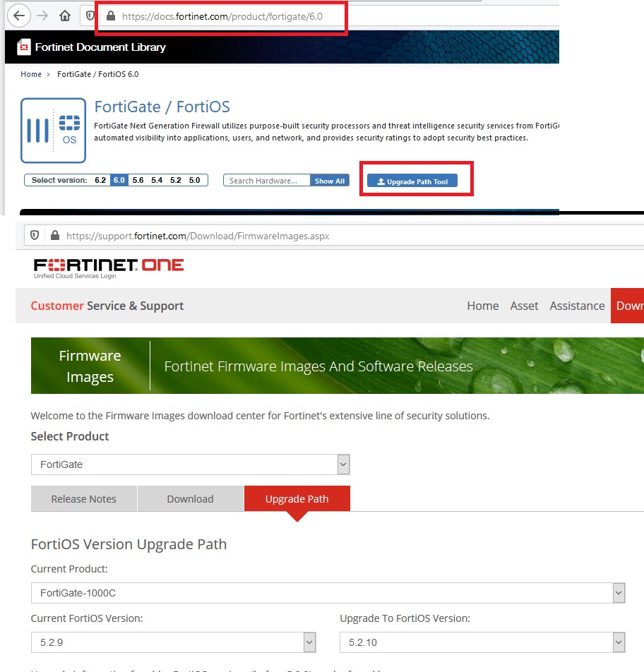The height and width of the screenshot is (672, 644).
Task: Click the browser back arrow button
Action: (x=19, y=16)
